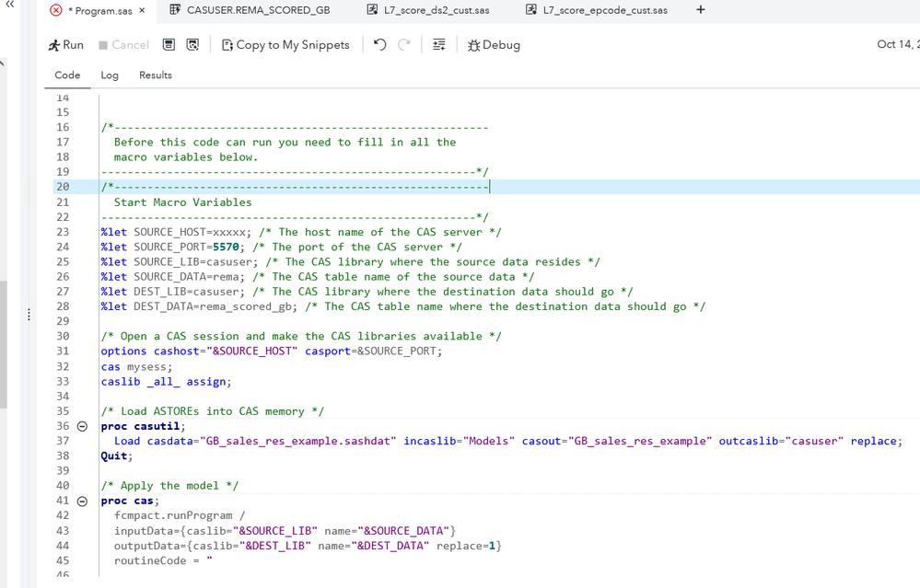The image size is (920, 588).
Task: Collapse the proc cas block
Action: click(x=83, y=502)
